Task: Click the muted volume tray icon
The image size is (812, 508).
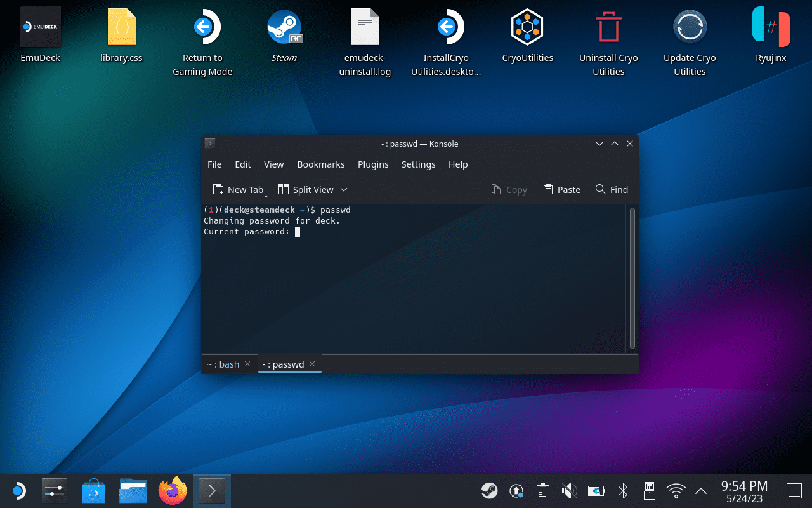Action: (569, 491)
